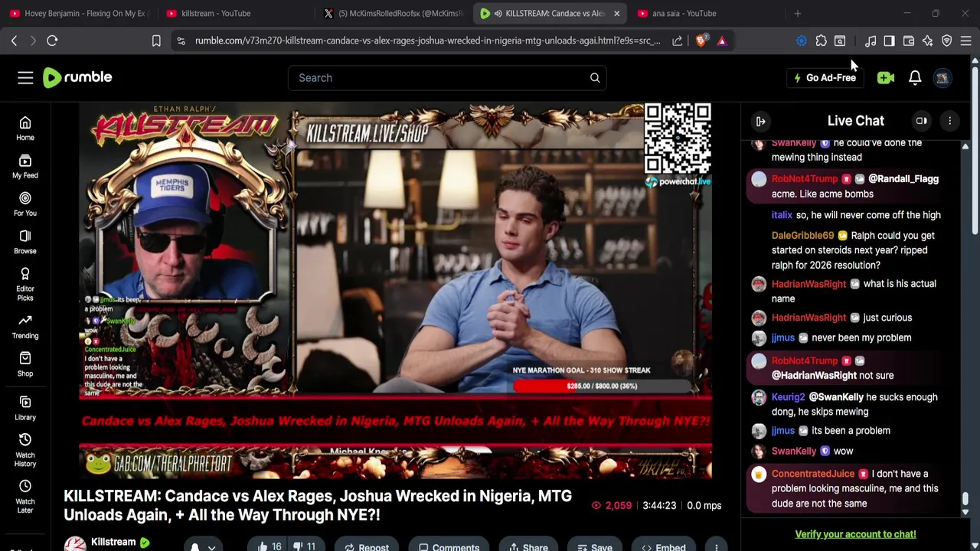Open the Brave VPN shield icon

(947, 41)
